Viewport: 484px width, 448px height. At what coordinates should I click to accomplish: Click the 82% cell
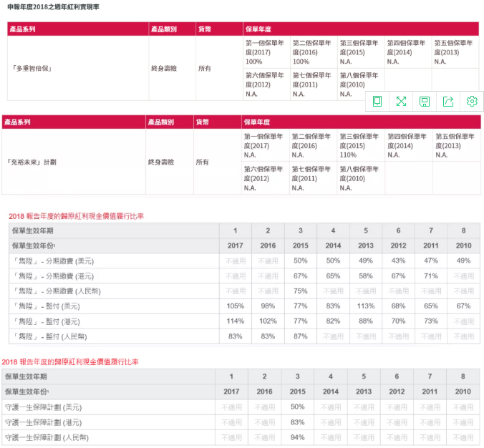[333, 321]
